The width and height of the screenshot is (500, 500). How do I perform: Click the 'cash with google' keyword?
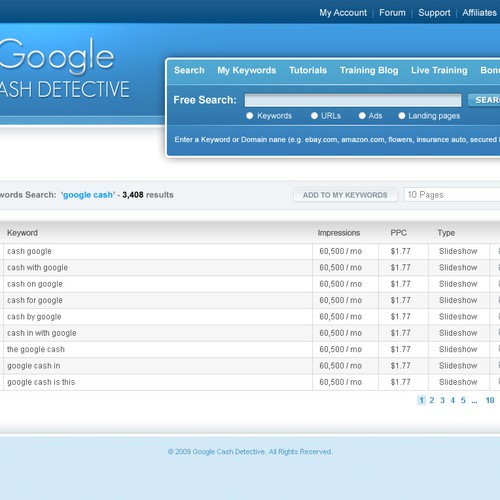pyautogui.click(x=37, y=268)
